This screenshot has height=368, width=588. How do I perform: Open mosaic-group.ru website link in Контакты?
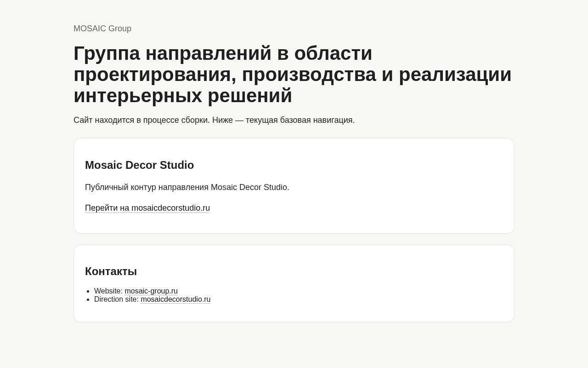[151, 291]
